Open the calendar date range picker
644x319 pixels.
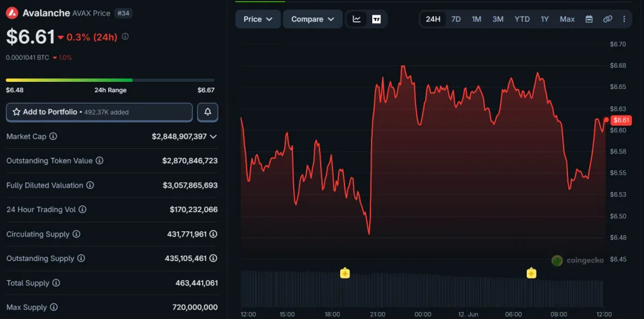click(x=589, y=19)
